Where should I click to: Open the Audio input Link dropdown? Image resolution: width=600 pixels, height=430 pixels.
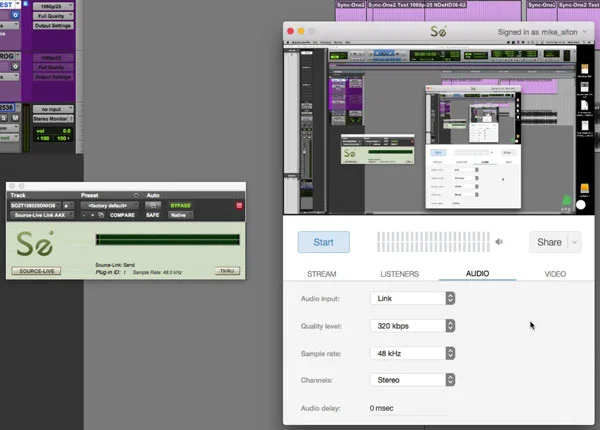[x=412, y=298]
